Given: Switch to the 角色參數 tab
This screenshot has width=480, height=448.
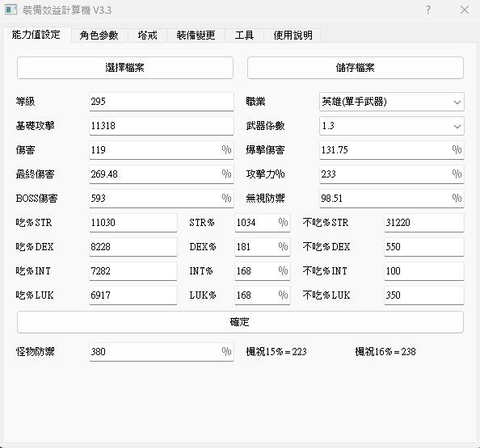Looking at the screenshot, I should 99,36.
